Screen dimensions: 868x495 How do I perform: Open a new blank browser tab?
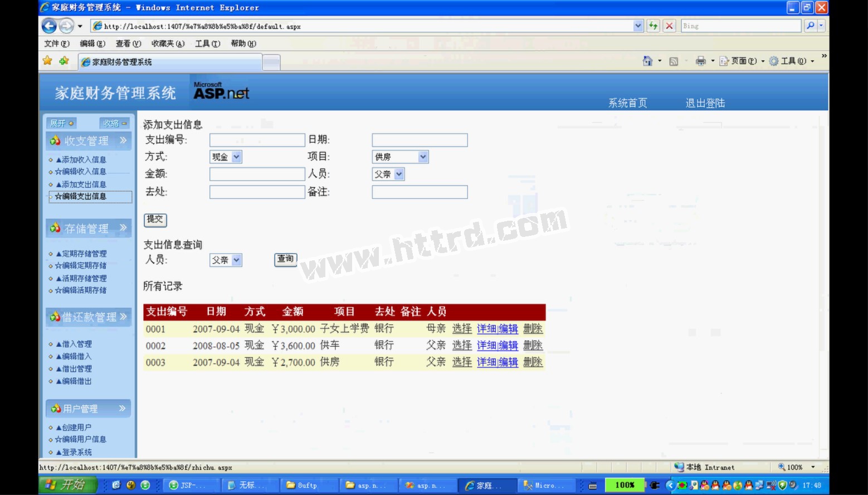(271, 62)
